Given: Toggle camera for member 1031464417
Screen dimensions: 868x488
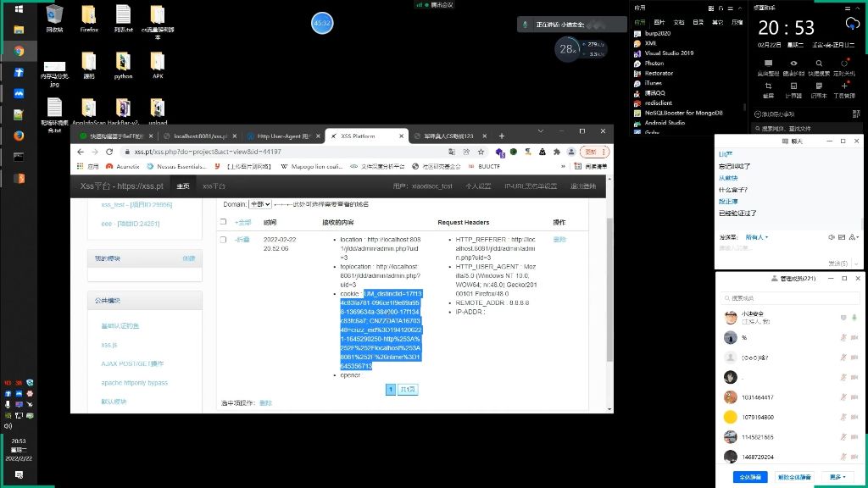Looking at the screenshot, I should (x=854, y=396).
